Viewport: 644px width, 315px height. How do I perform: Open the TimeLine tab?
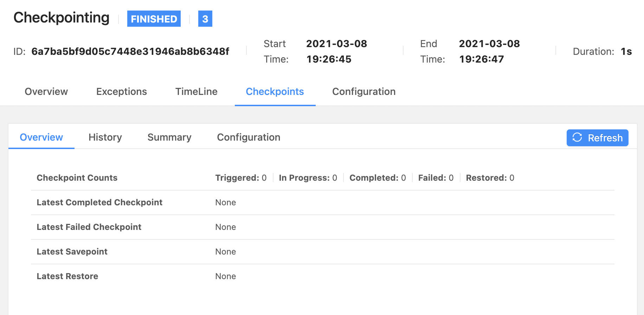(196, 92)
